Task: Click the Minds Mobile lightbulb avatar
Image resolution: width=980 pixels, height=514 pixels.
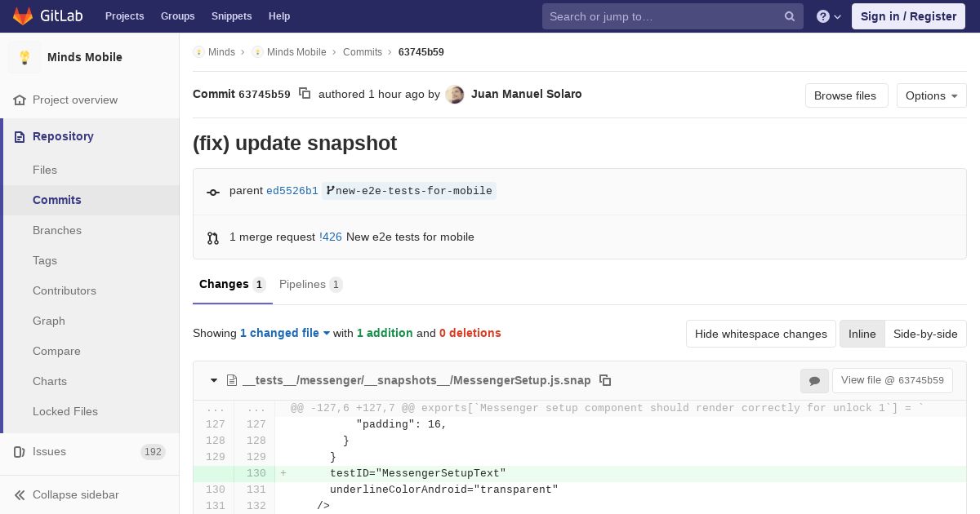Action: pos(24,57)
